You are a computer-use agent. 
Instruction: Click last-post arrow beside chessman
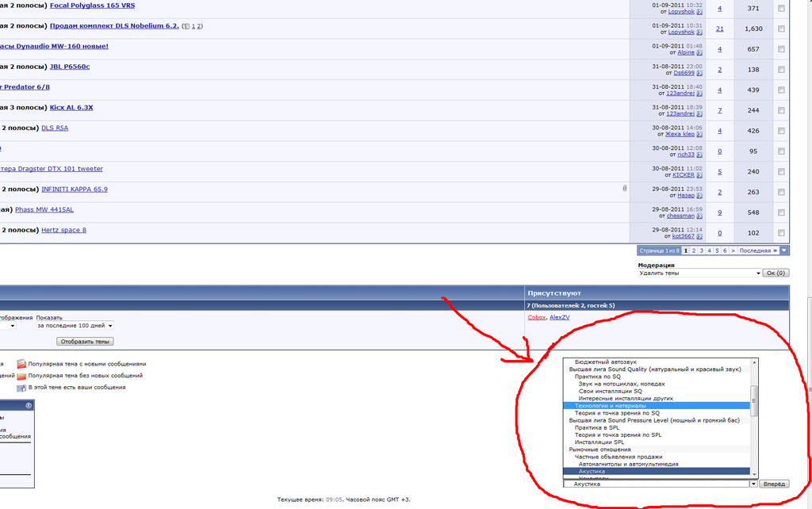pos(699,216)
